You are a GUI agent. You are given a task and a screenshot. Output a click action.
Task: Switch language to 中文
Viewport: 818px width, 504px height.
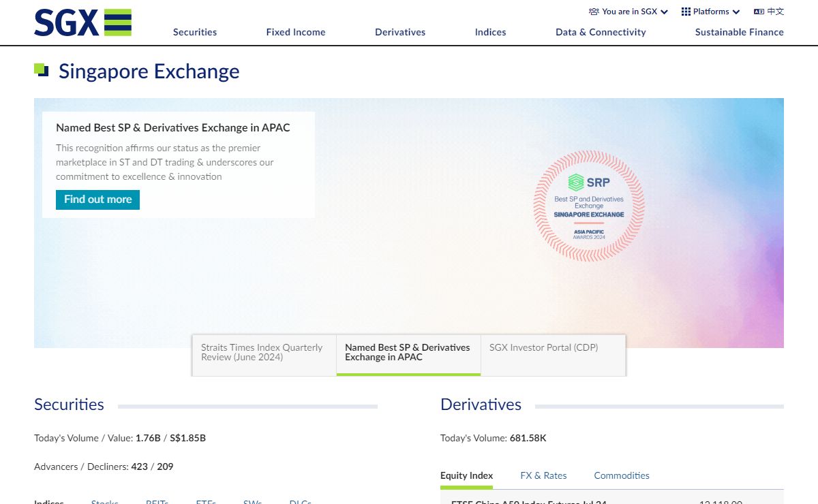tap(776, 12)
